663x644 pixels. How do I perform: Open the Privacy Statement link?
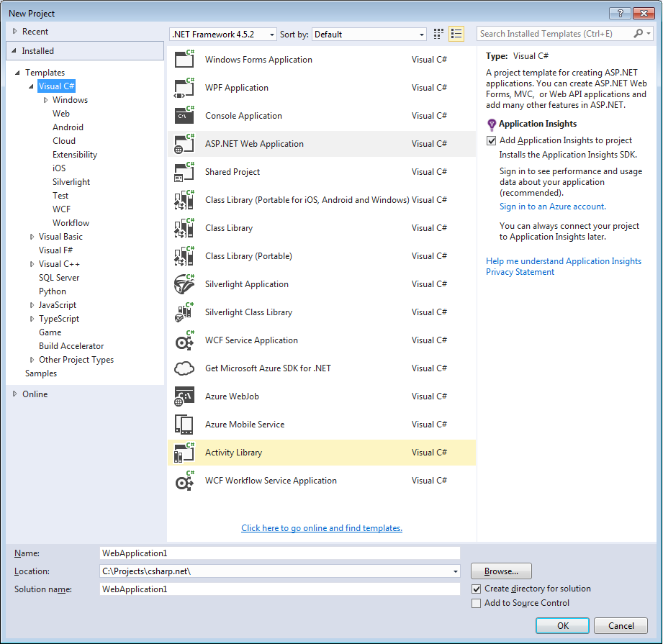click(x=520, y=272)
